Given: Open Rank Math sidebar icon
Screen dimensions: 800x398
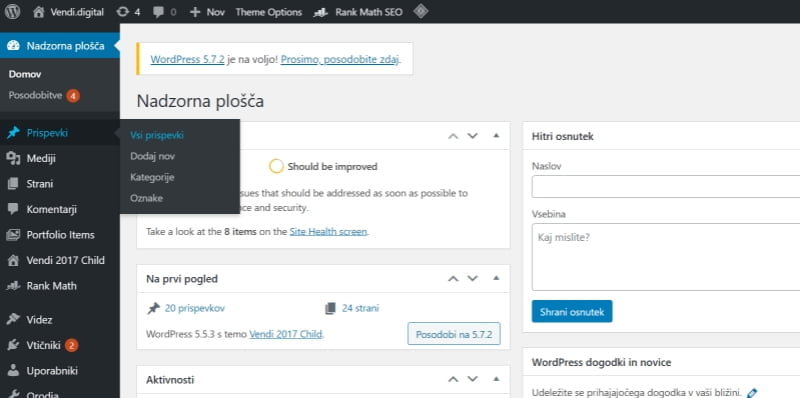Looking at the screenshot, I should pyautogui.click(x=13, y=286).
